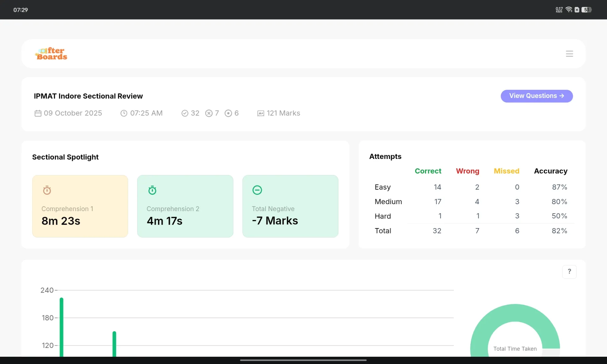This screenshot has width=607, height=364.
Task: Click the date 09 October 2025
Action: pyautogui.click(x=73, y=113)
